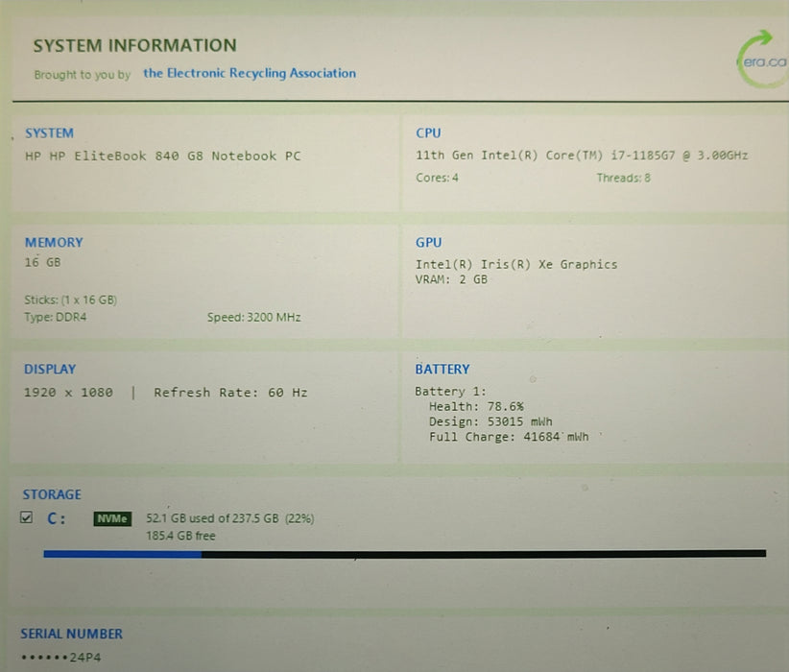Select the SYSTEM INFORMATION title

point(134,46)
